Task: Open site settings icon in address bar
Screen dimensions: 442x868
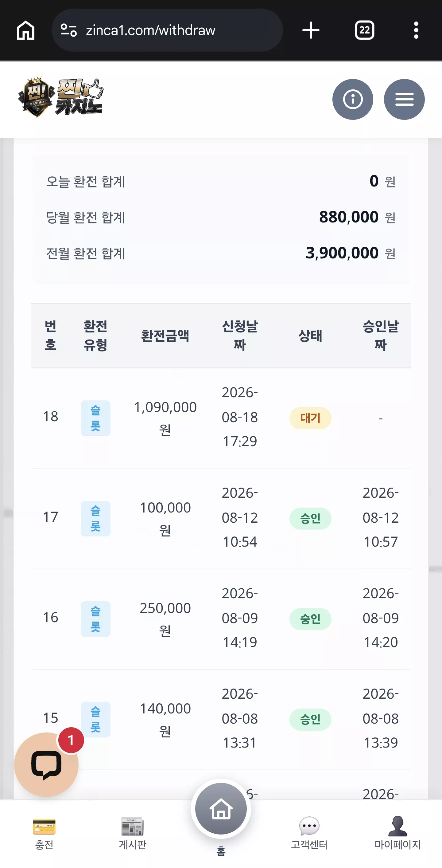Action: click(x=69, y=30)
